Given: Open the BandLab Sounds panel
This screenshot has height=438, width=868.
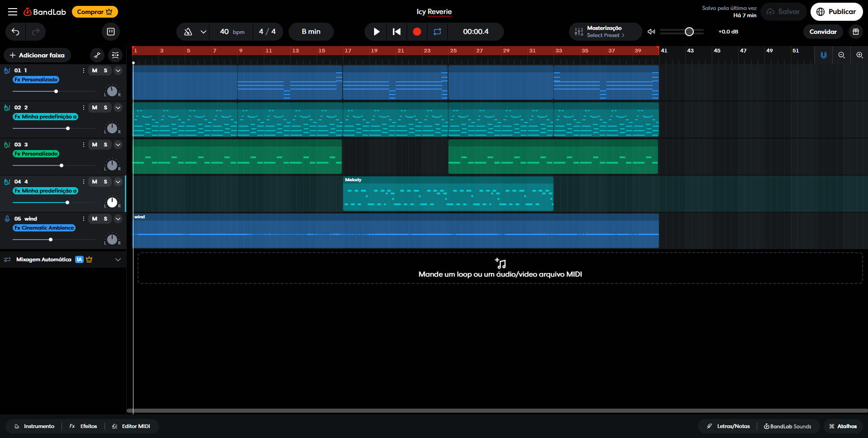Looking at the screenshot, I should 787,426.
